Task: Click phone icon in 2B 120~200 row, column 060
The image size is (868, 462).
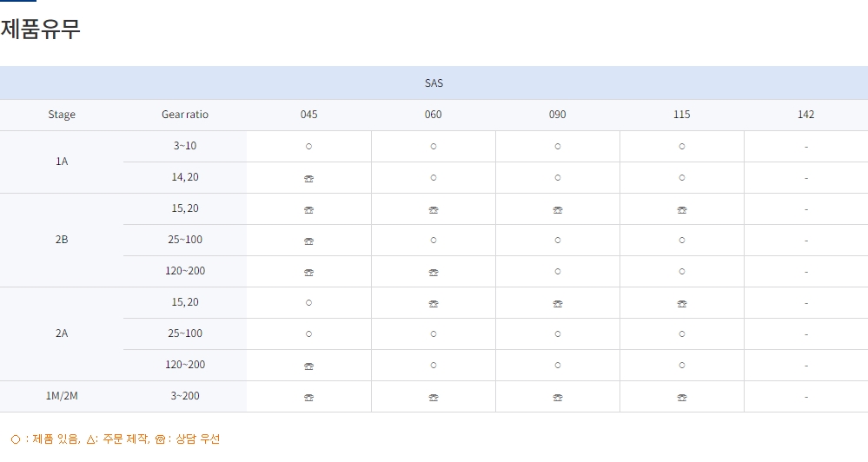Action: pyautogui.click(x=434, y=272)
